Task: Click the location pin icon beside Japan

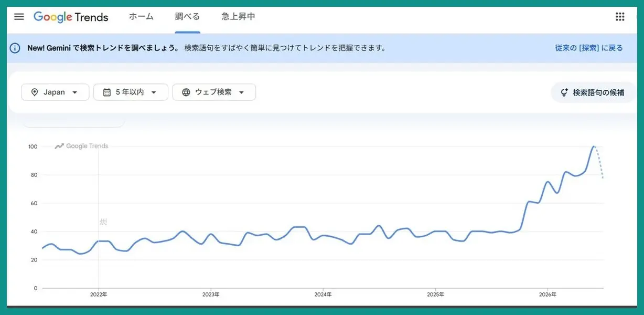Action: point(35,92)
